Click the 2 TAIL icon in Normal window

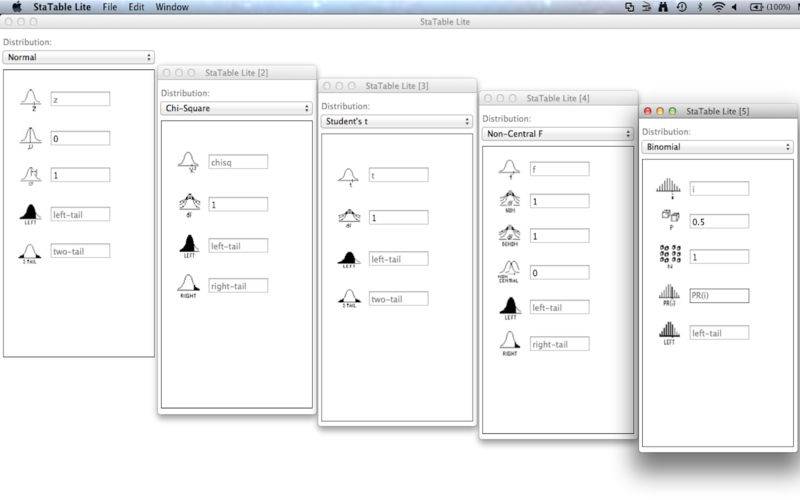[x=30, y=254]
